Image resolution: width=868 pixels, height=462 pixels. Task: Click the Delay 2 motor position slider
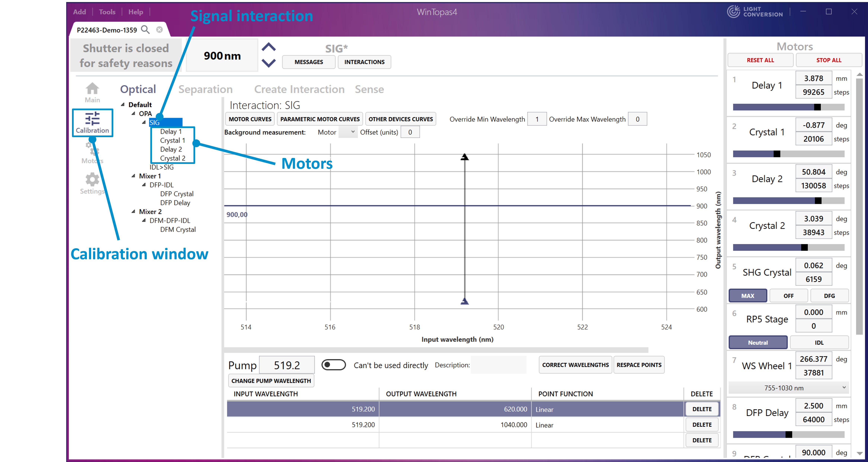[788, 200]
